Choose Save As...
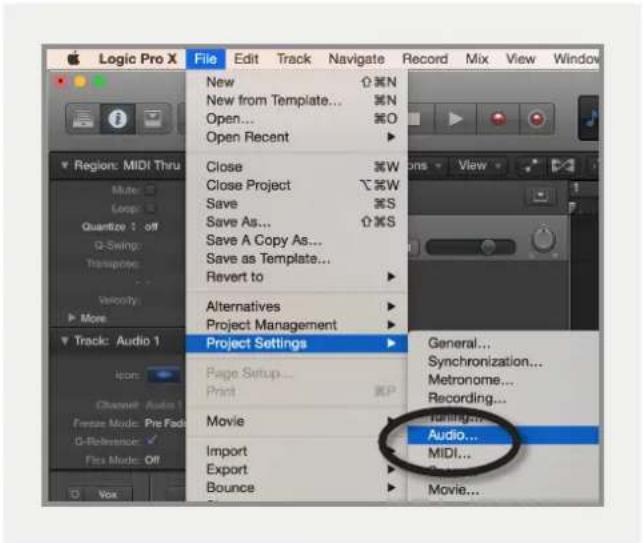This screenshot has width=643, height=543. click(x=296, y=222)
